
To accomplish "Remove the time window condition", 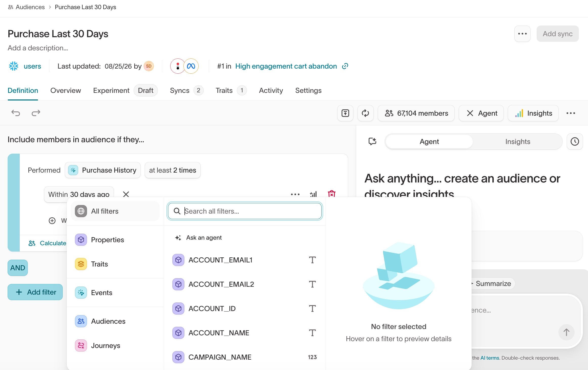I will point(126,194).
